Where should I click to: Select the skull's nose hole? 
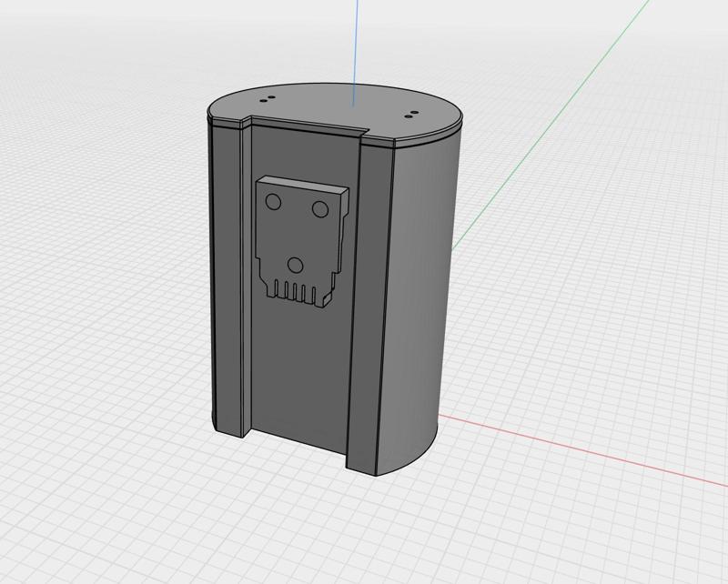tap(295, 265)
